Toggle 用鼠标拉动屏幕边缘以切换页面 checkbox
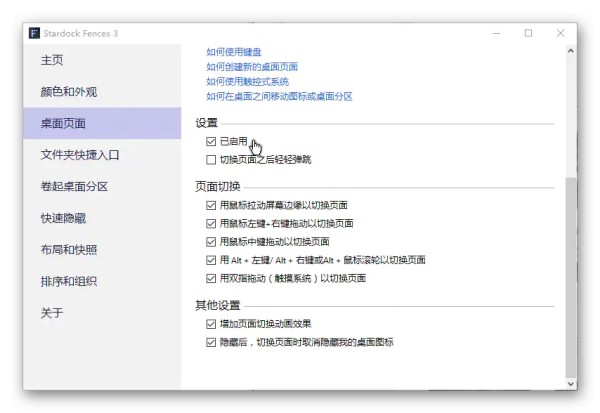 point(211,206)
